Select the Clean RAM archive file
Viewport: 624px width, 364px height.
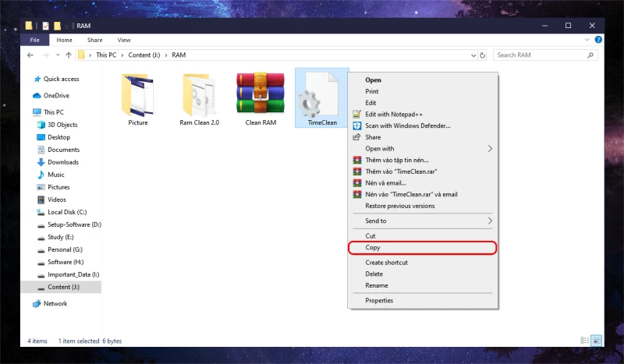pos(261,94)
